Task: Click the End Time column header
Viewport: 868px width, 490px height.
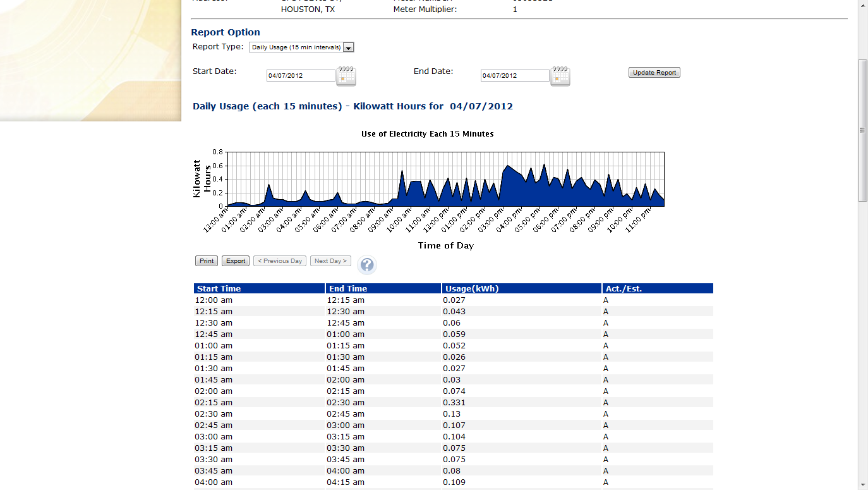Action: [383, 289]
